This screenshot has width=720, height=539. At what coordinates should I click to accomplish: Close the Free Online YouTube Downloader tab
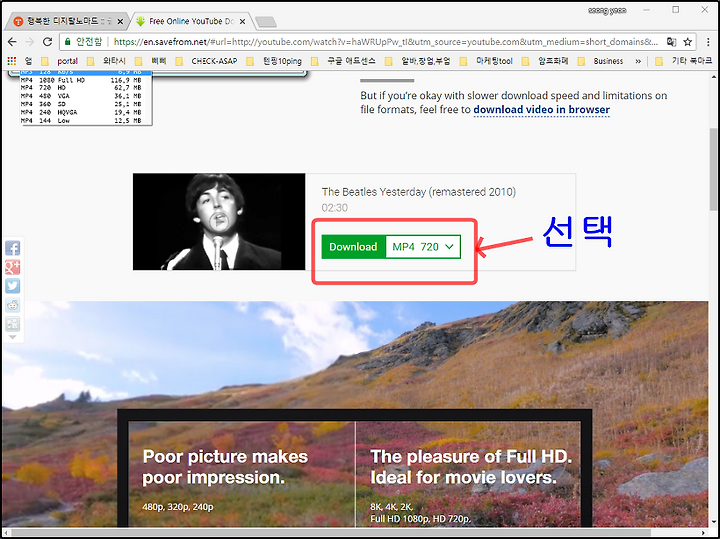242,22
